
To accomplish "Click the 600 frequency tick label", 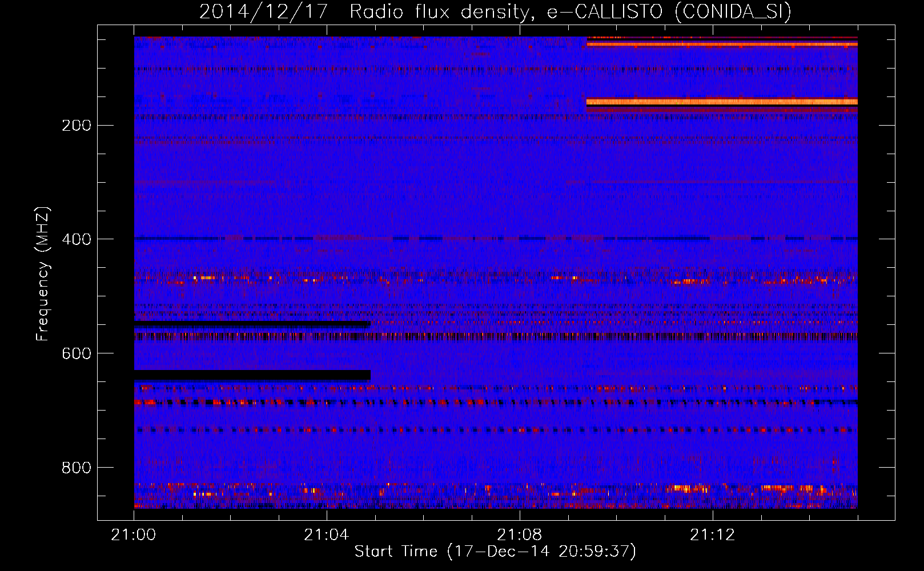I will [x=77, y=353].
